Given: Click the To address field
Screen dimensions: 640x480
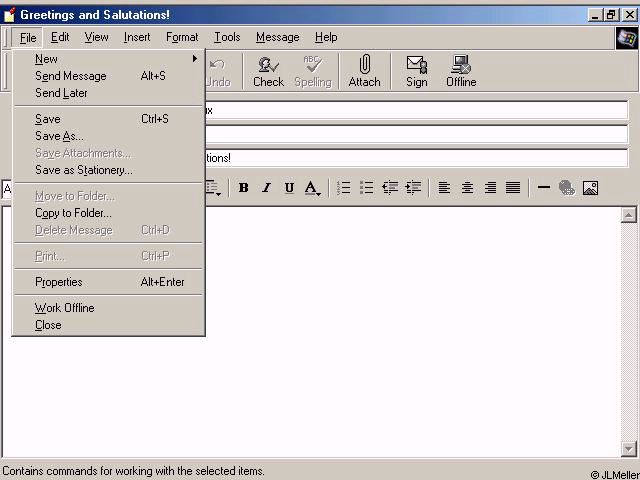Looking at the screenshot, I should coord(416,110).
